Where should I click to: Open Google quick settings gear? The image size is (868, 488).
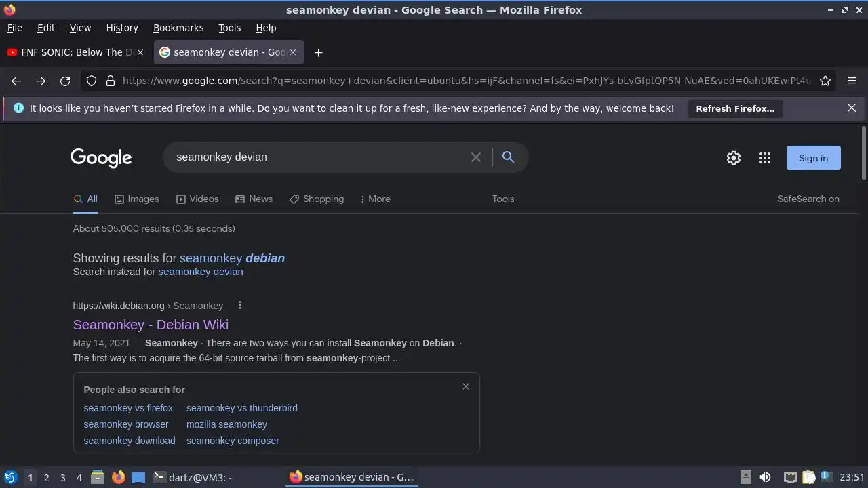[734, 158]
